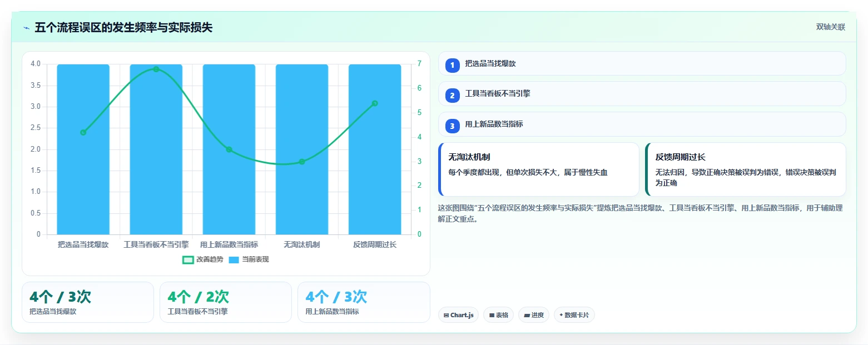Open the 无淘汰机制 card

538,169
